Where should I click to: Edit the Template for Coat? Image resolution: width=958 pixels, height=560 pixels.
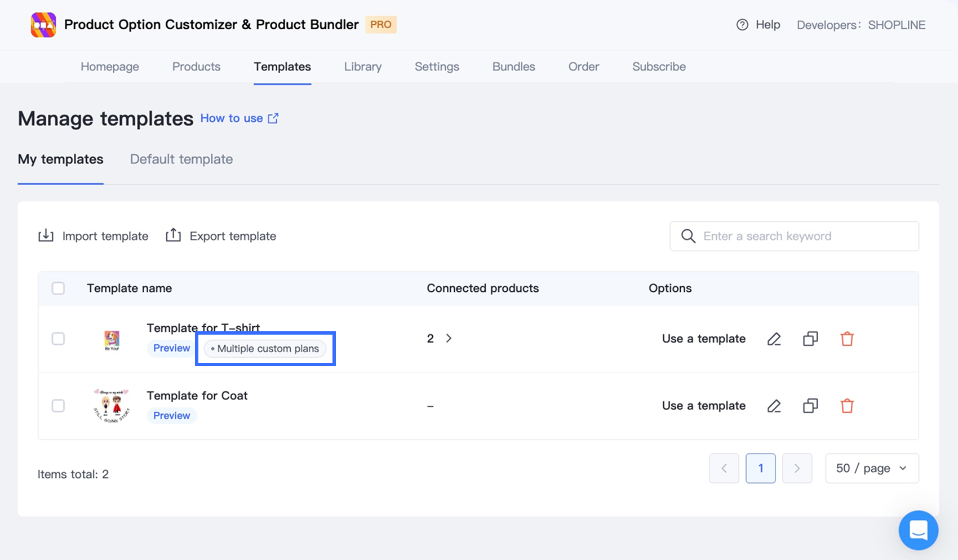(774, 406)
